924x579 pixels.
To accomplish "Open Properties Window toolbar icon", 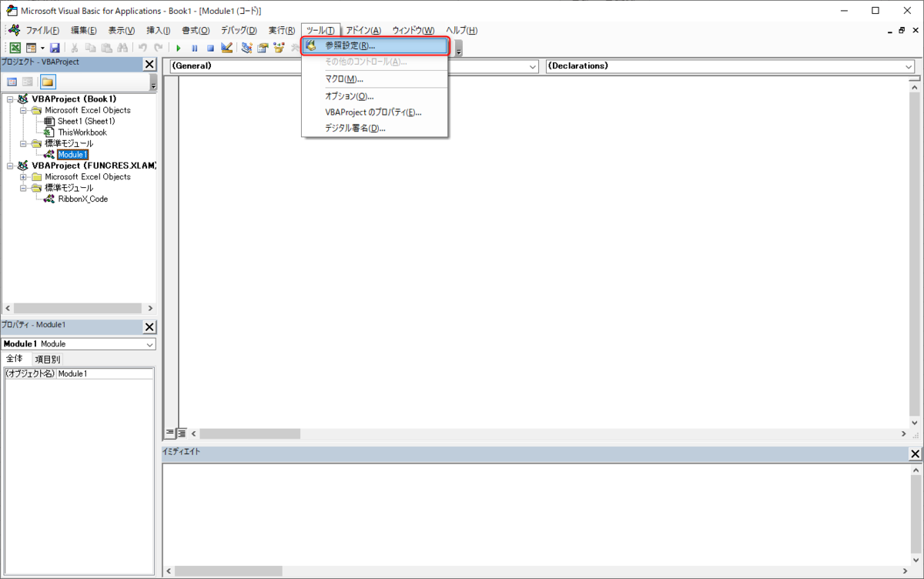I will click(263, 48).
